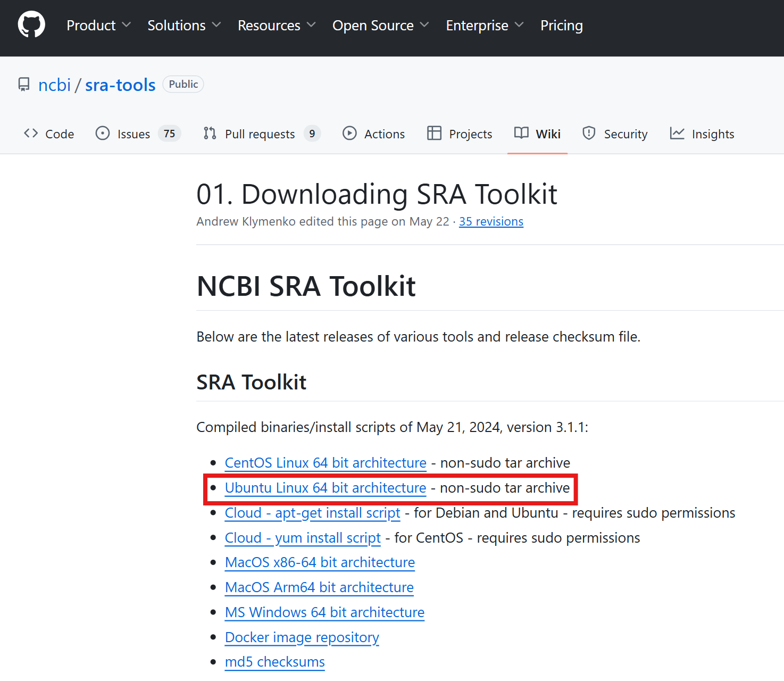Open the Insights tab
Screen dimensions: 784x681
click(x=702, y=134)
